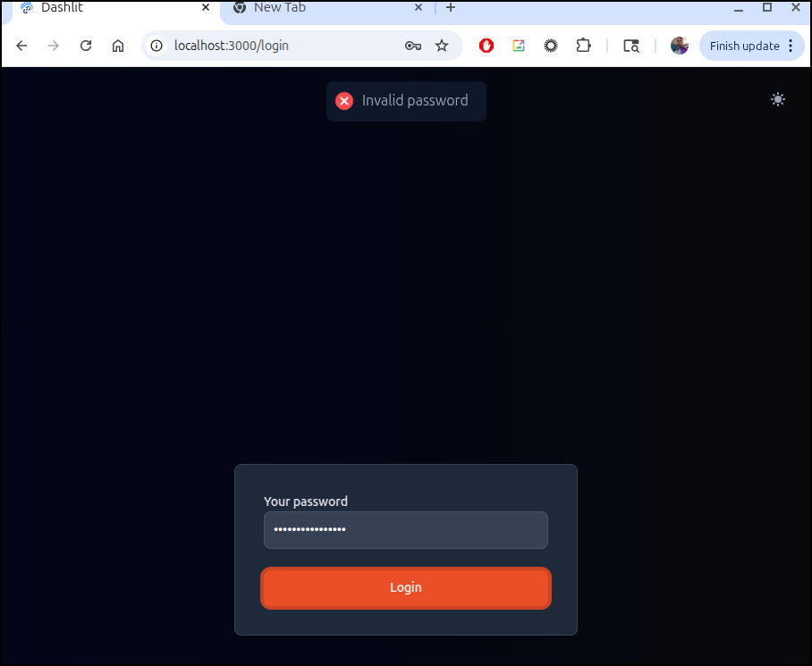Open the profile avatar menu
This screenshot has width=812, height=666.
pos(679,46)
